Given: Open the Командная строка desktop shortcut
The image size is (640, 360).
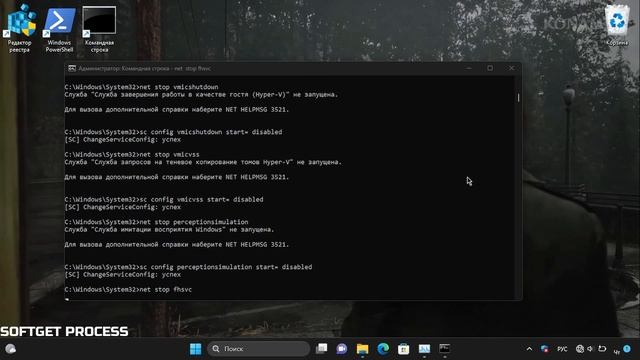Looking at the screenshot, I should pyautogui.click(x=99, y=29).
